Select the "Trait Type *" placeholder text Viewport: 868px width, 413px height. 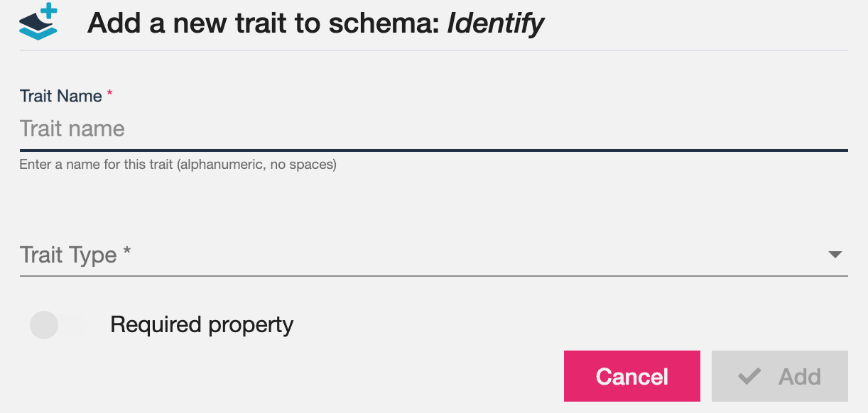(75, 255)
